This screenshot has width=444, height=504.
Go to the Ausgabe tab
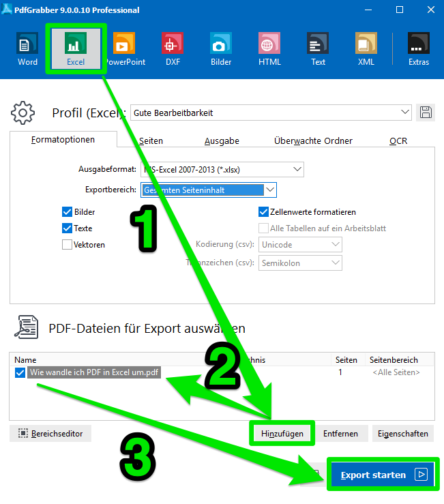pyautogui.click(x=222, y=141)
